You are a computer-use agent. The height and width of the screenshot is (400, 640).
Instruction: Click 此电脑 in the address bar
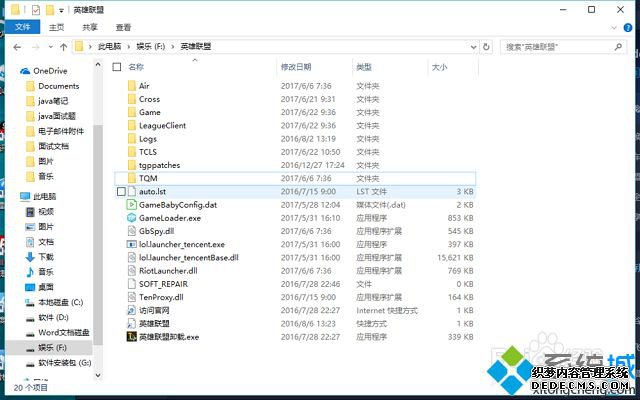tap(109, 47)
